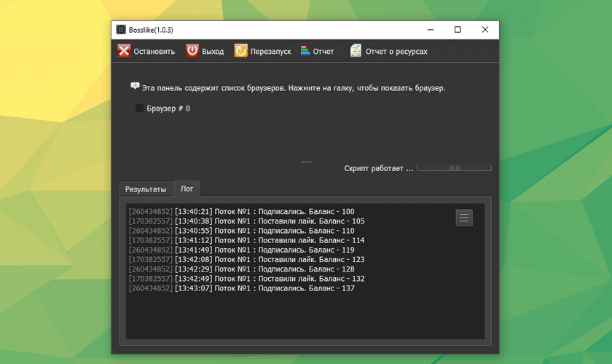Image resolution: width=612 pixels, height=364 pixels.
Task: Click the Выход toolbar label
Action: tap(213, 52)
